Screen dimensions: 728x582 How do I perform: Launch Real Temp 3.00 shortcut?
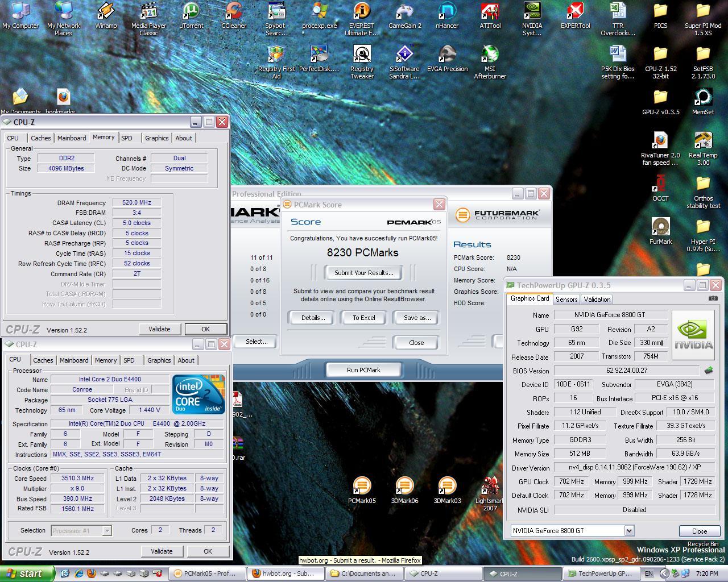coord(703,148)
